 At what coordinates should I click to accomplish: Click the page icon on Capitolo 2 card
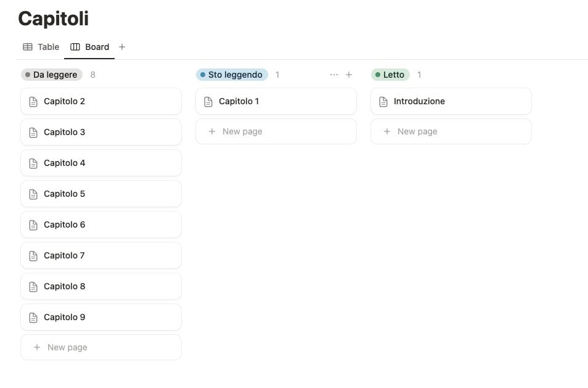(x=33, y=102)
